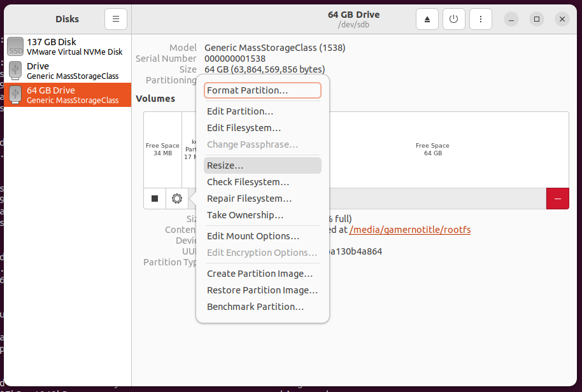The width and height of the screenshot is (582, 392).
Task: Click the power off drive icon
Action: 453,19
